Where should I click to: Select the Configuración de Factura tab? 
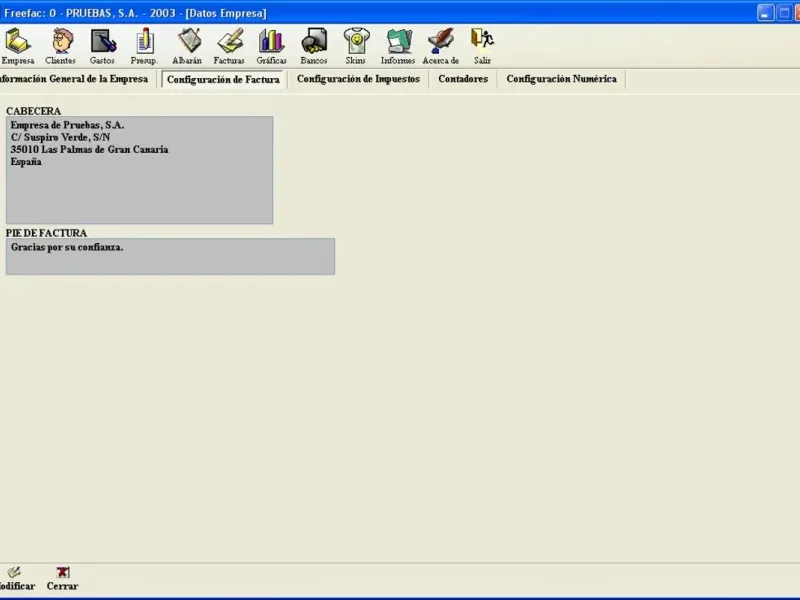pyautogui.click(x=223, y=80)
